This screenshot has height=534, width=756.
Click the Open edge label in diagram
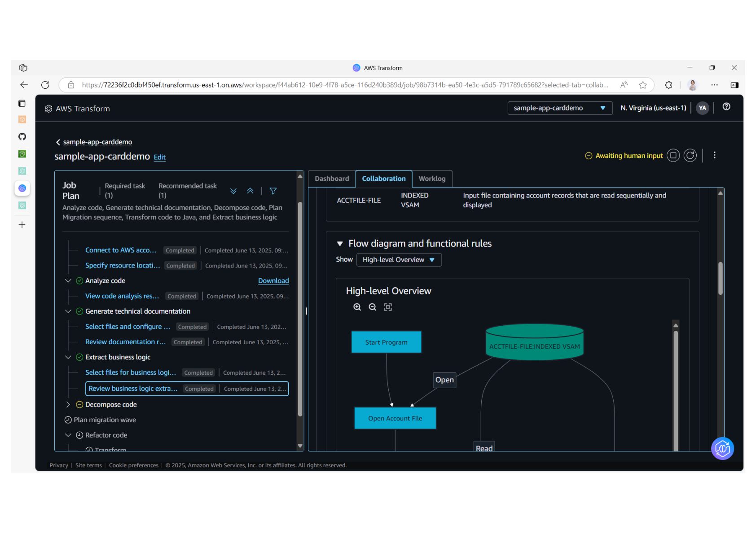444,380
